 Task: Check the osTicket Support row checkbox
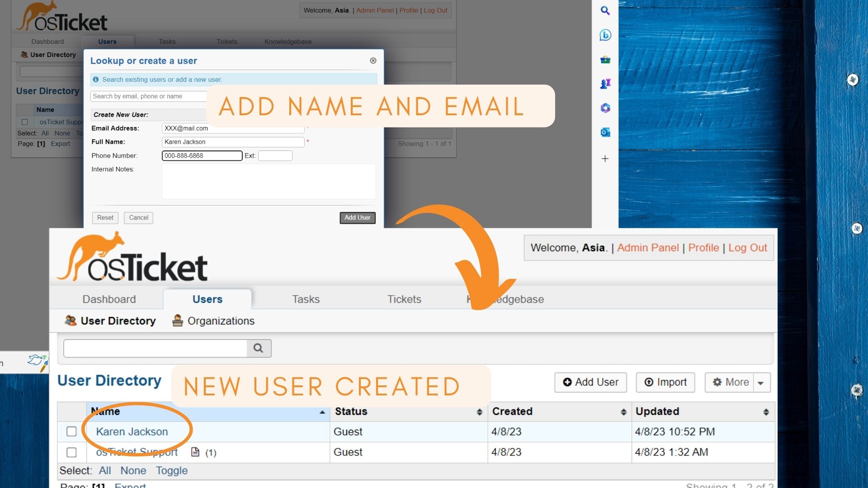click(71, 452)
